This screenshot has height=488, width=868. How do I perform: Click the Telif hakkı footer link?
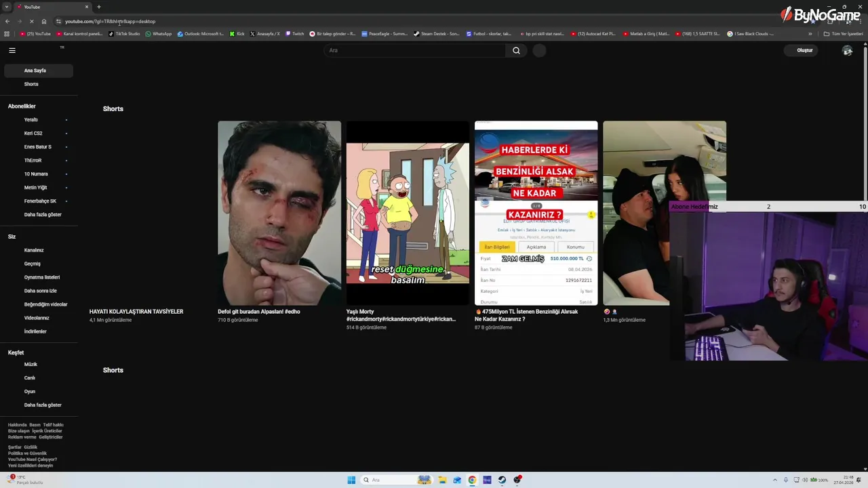tap(53, 425)
